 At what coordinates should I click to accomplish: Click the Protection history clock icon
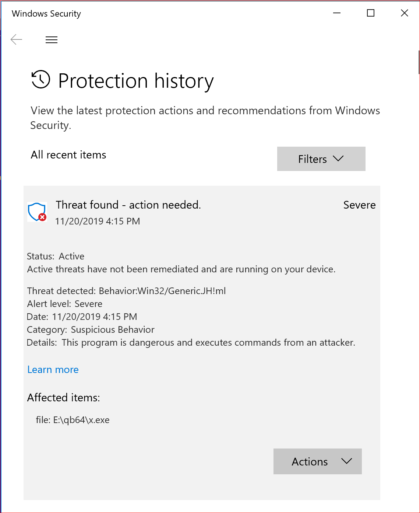point(40,80)
